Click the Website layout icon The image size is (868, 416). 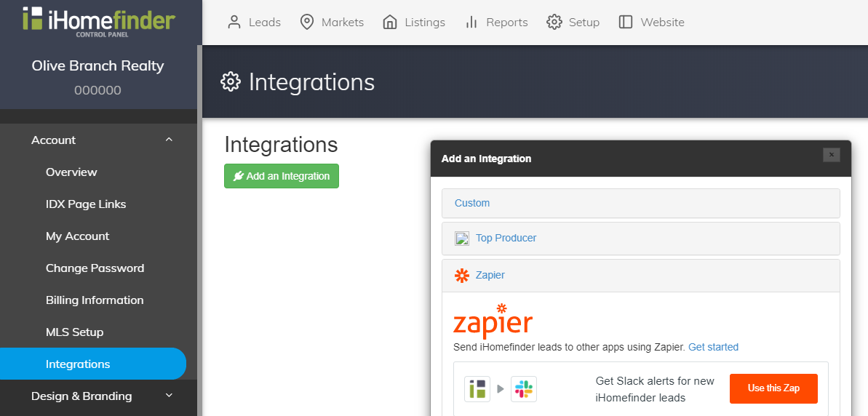(626, 22)
